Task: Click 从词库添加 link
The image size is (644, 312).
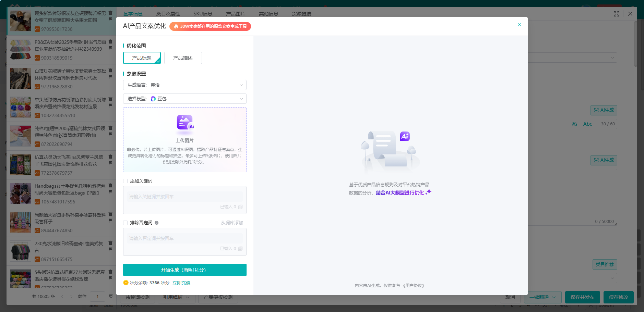Action: [x=232, y=223]
